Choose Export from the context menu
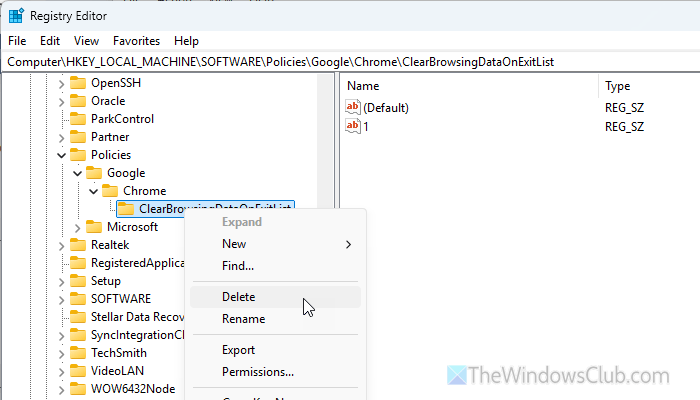This screenshot has height=400, width=700. click(x=275, y=350)
